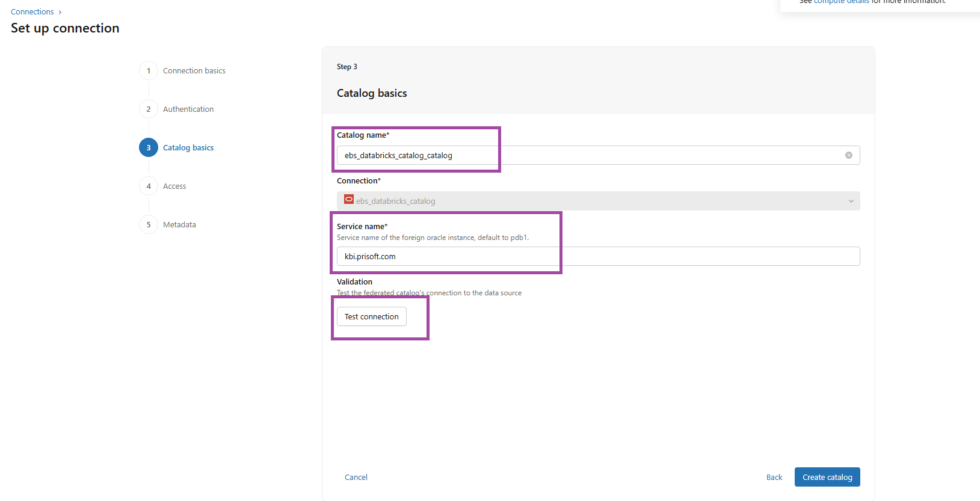The image size is (980, 501).
Task: Expand the Connection dropdown arrow
Action: pos(851,201)
